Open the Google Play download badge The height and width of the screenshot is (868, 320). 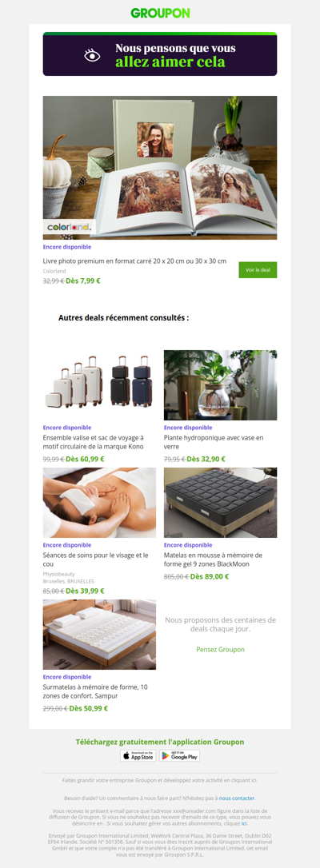pos(179,755)
